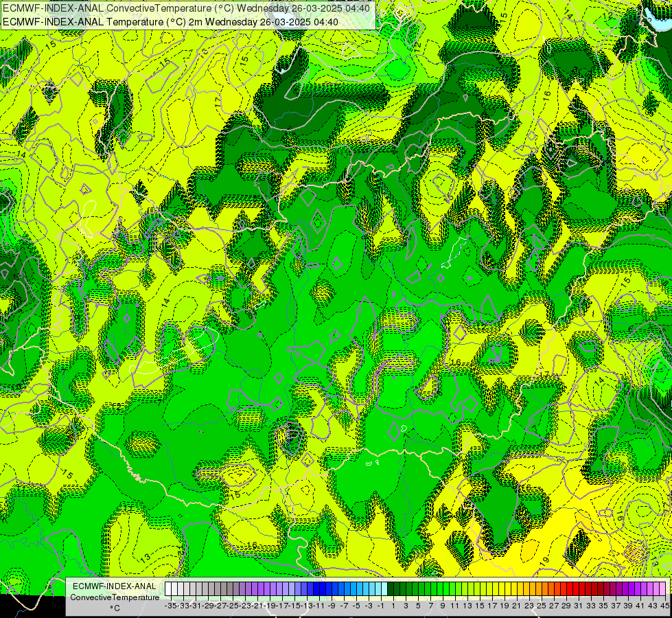Click the -31 legend tick value
Image resolution: width=672 pixels, height=618 pixels.
pos(196,606)
